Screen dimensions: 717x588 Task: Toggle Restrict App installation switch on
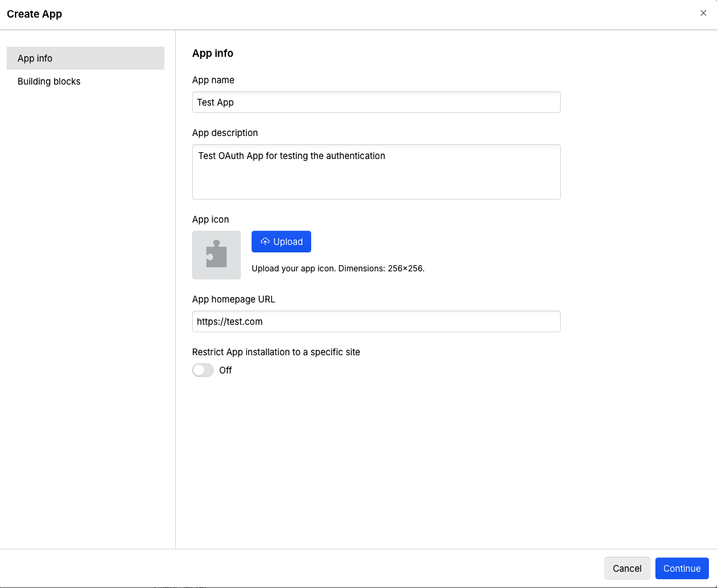click(x=203, y=370)
